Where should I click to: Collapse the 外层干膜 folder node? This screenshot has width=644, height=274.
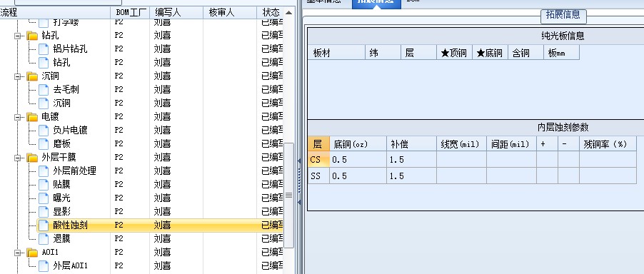(x=18, y=158)
